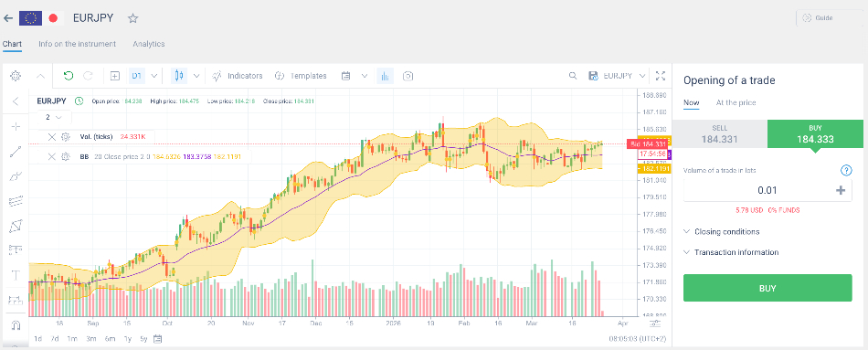
Task: Confirm with the large green BUY button
Action: tap(767, 288)
